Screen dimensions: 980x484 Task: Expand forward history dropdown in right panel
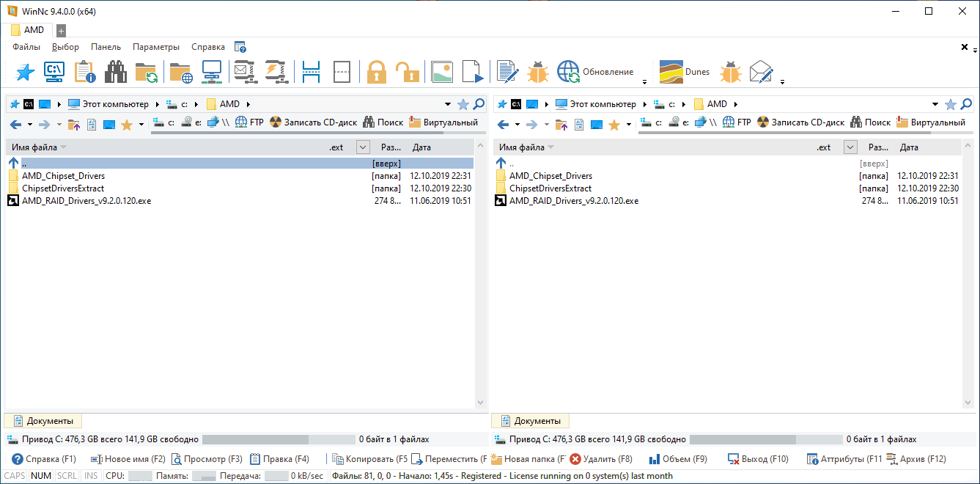click(546, 125)
